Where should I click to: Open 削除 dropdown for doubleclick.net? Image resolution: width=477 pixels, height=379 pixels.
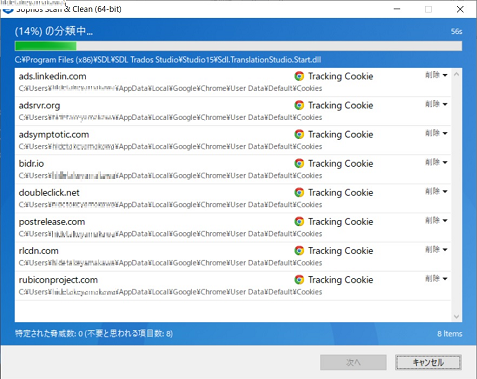coord(436,191)
